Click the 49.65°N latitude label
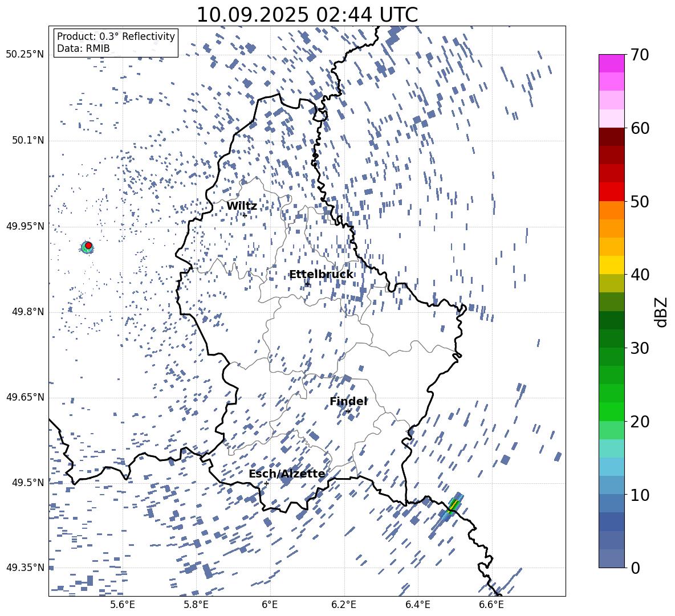 click(x=25, y=397)
